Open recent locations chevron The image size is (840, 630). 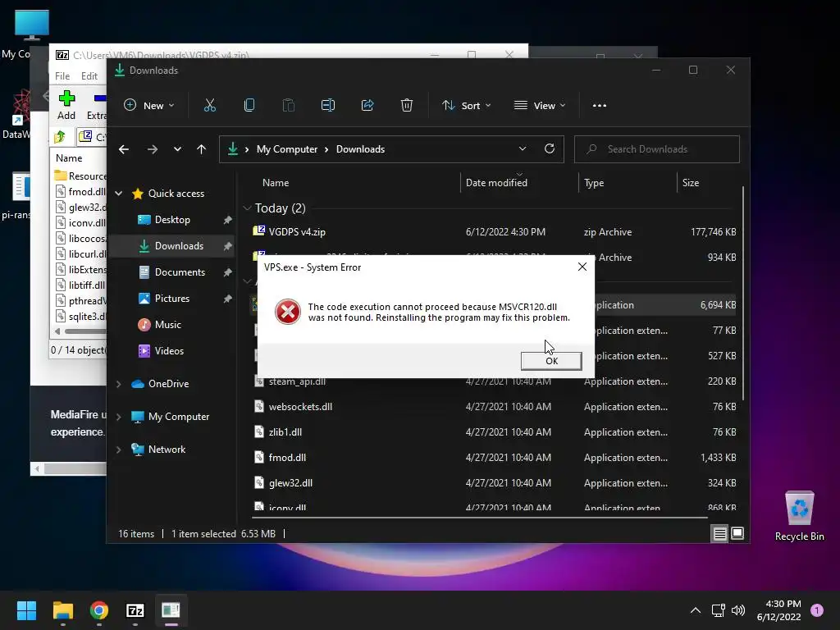coord(177,149)
